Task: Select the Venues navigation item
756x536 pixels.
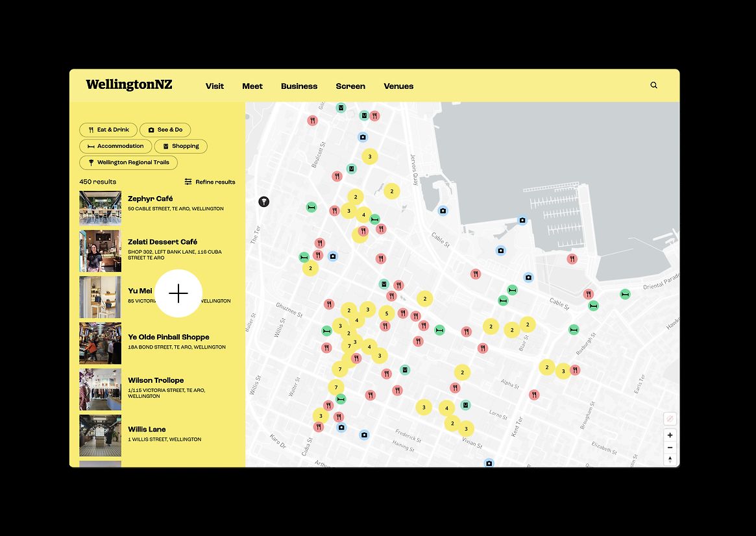Action: 398,86
